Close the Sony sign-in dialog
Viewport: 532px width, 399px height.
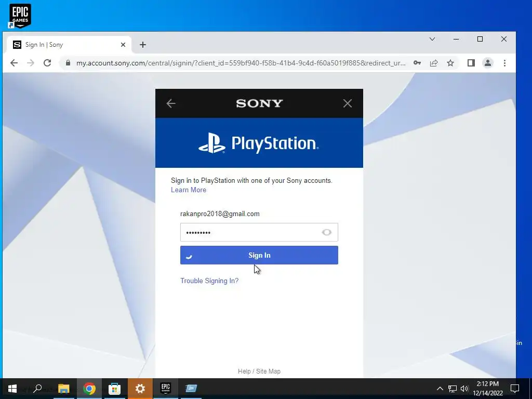(x=348, y=103)
